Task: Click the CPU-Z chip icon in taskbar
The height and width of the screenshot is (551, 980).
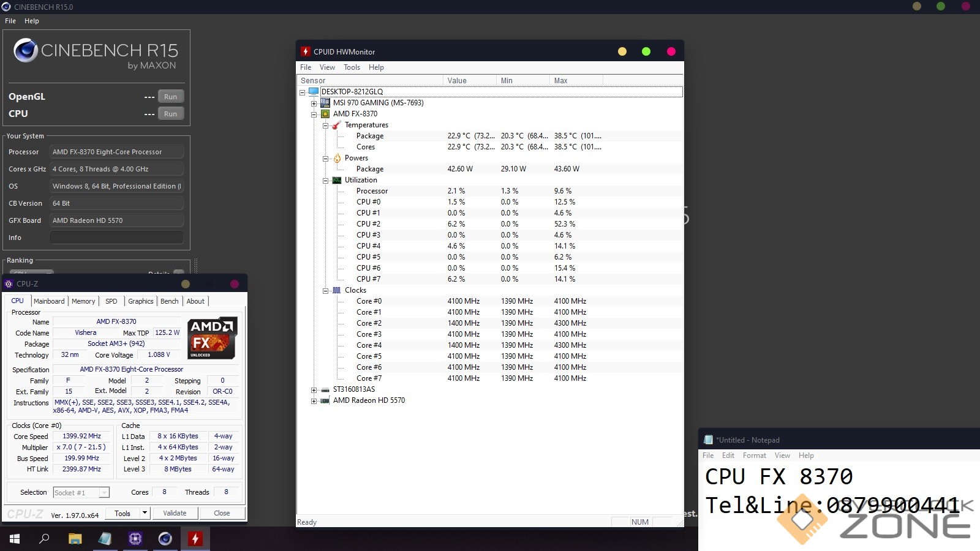Action: pyautogui.click(x=135, y=539)
